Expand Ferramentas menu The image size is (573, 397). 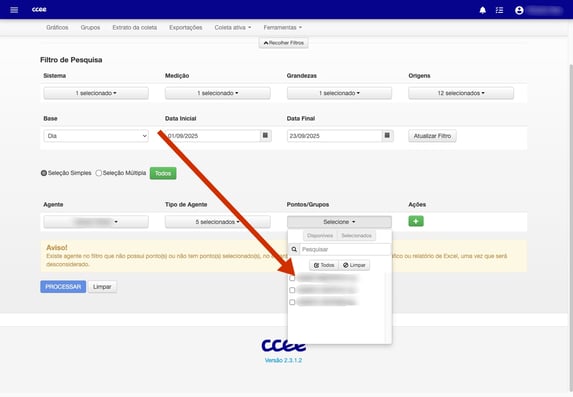click(x=282, y=27)
